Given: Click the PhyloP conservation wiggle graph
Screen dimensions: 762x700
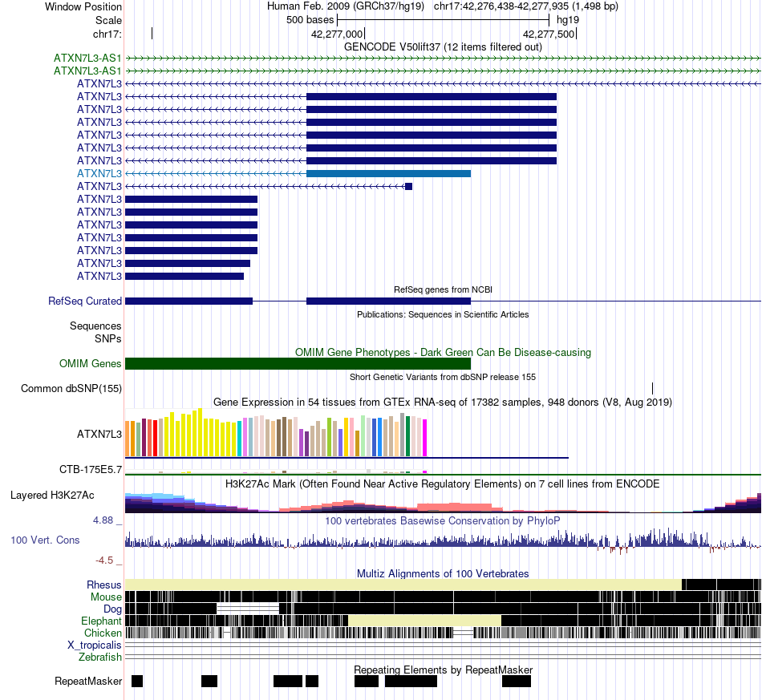Looking at the screenshot, I should coord(443,540).
